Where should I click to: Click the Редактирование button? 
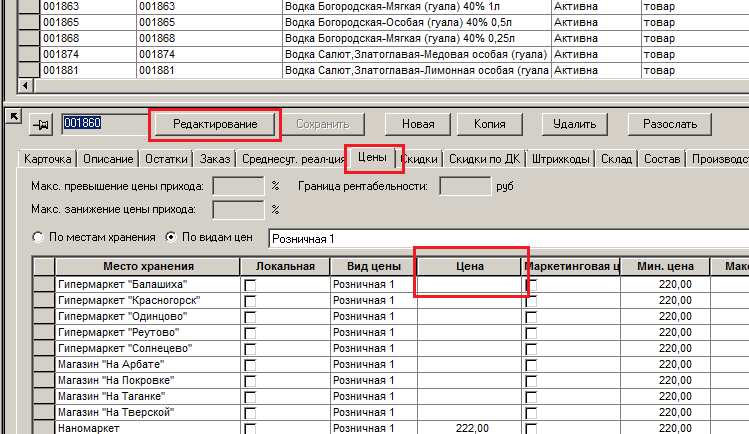pyautogui.click(x=215, y=124)
